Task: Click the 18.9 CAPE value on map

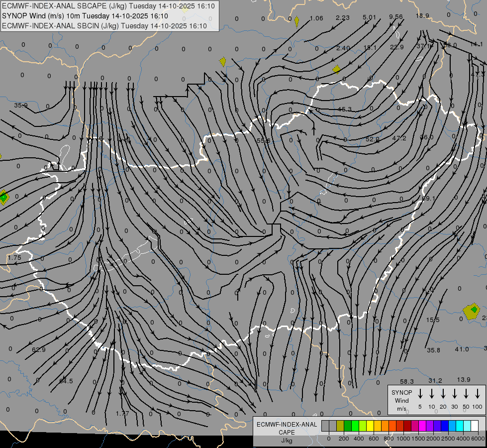Action: [x=422, y=16]
